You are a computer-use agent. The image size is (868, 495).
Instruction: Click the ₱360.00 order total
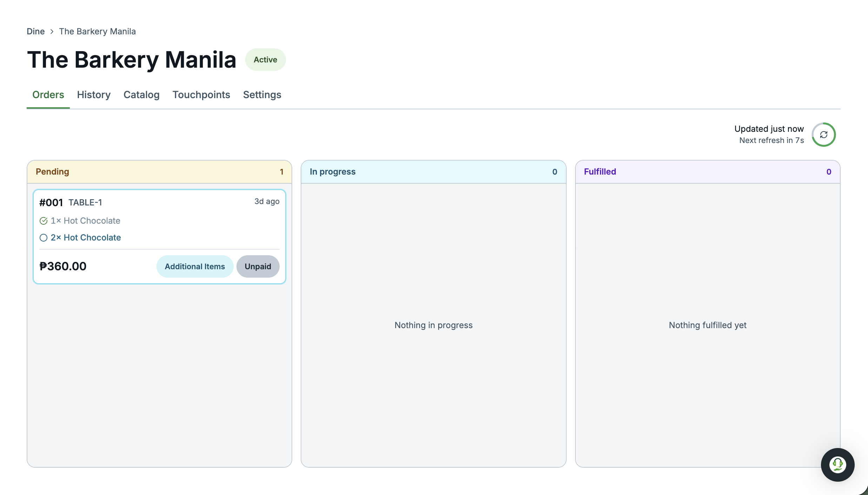pyautogui.click(x=63, y=266)
